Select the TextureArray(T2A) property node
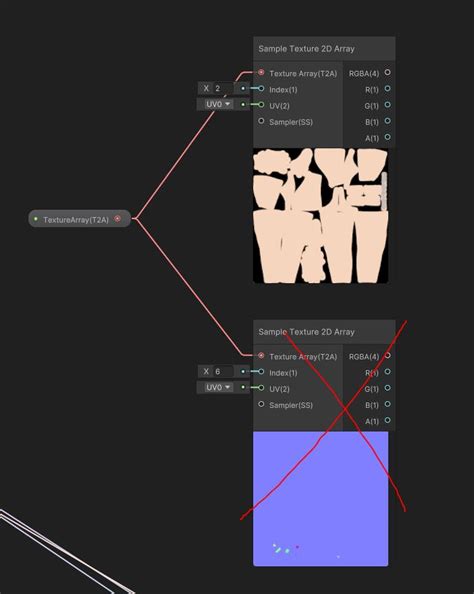The height and width of the screenshot is (594, 474). [x=80, y=219]
